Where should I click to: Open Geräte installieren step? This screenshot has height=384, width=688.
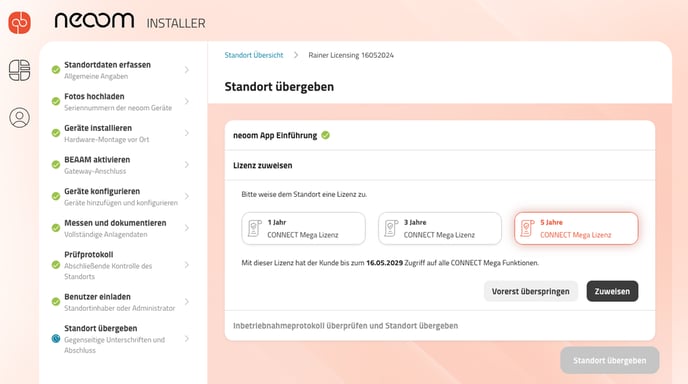click(121, 133)
